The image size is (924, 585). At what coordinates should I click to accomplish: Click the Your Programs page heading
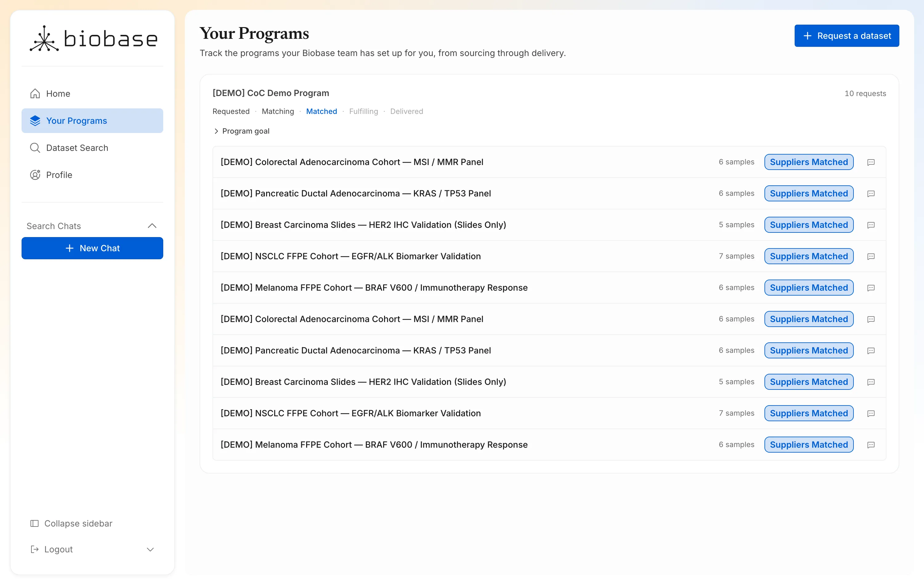pos(254,34)
